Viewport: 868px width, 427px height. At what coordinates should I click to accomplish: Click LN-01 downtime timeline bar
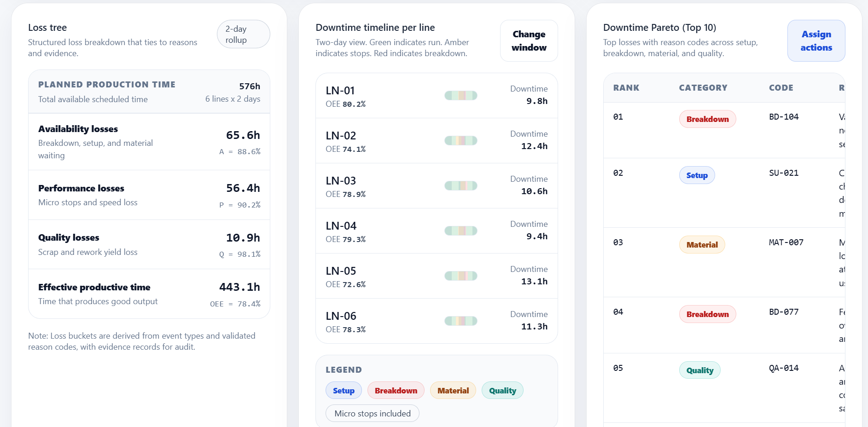460,96
